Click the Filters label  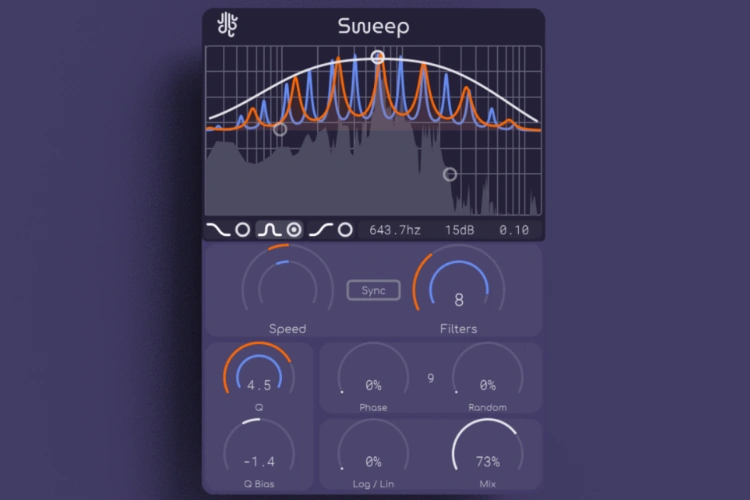(459, 329)
